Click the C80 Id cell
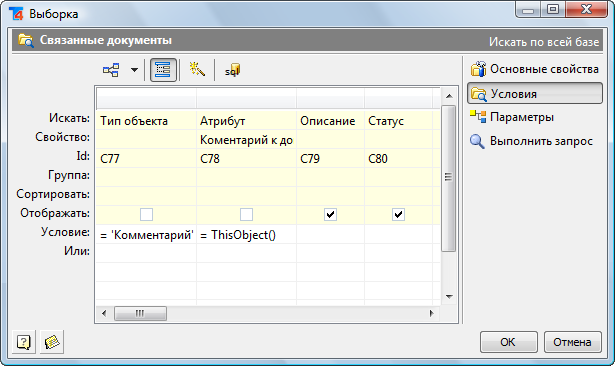Screen dimensions: 615x366 398,158
